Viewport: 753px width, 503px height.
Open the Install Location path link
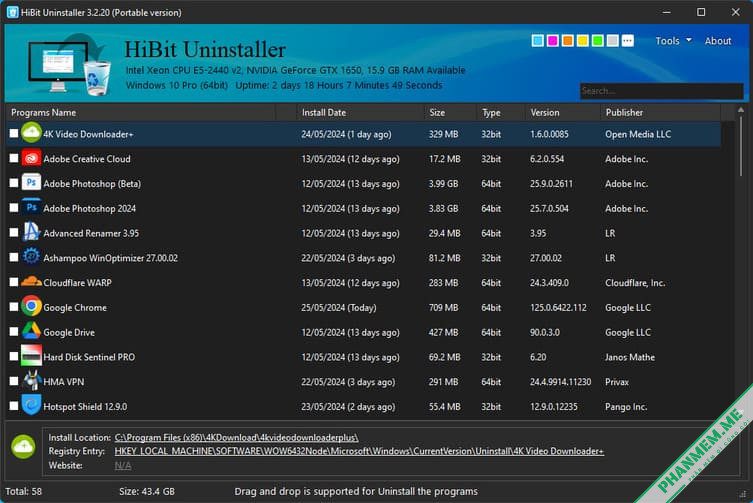(236, 438)
